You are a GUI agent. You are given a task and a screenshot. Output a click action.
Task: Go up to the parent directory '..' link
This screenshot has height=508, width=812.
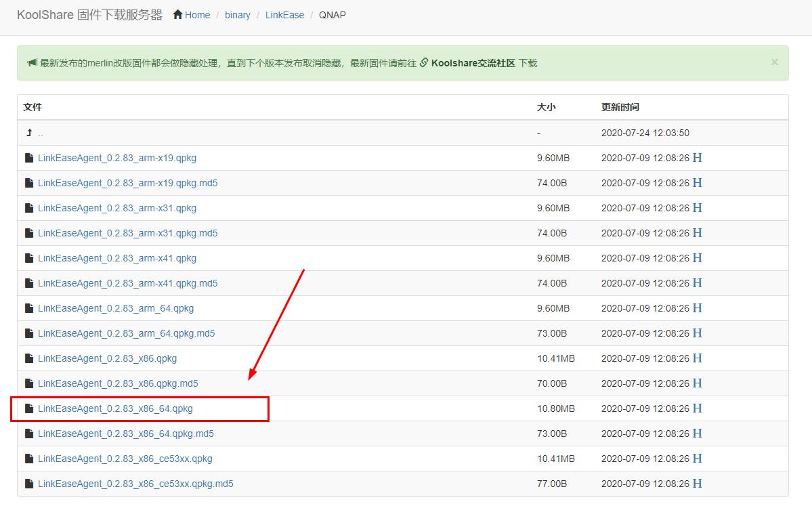click(41, 133)
